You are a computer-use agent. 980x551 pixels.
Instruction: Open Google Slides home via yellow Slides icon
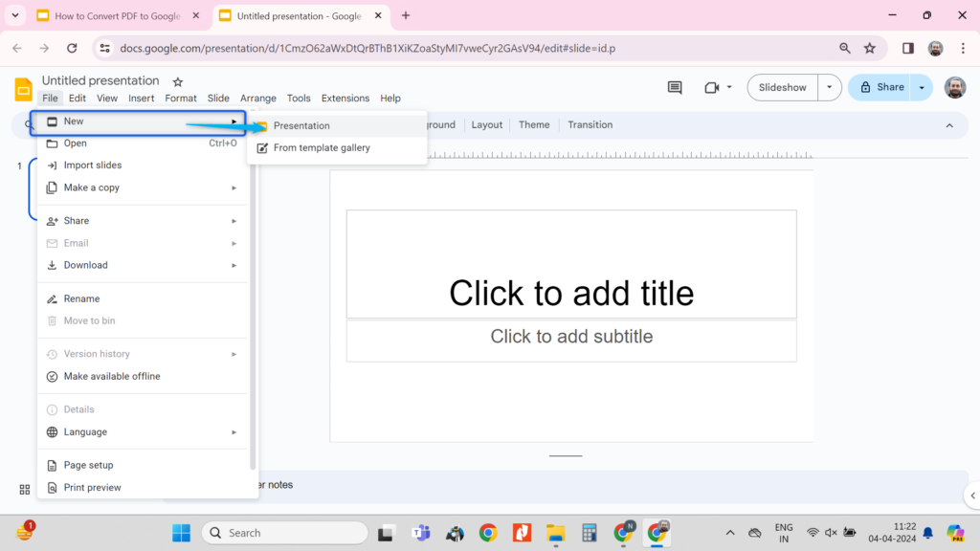(22, 88)
